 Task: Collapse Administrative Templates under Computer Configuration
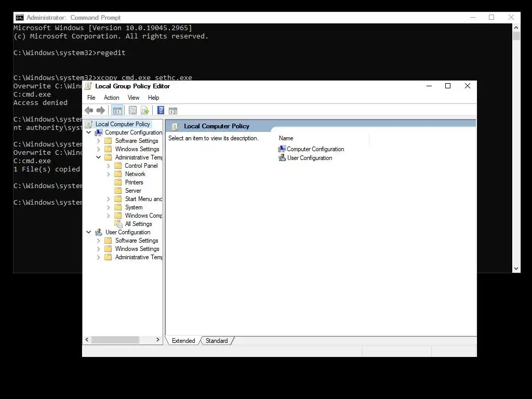98,157
